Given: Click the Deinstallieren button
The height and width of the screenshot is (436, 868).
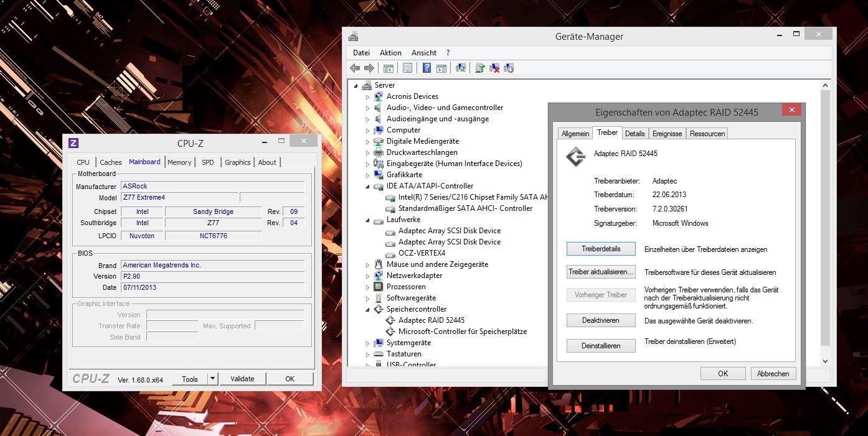Looking at the screenshot, I should click(601, 346).
